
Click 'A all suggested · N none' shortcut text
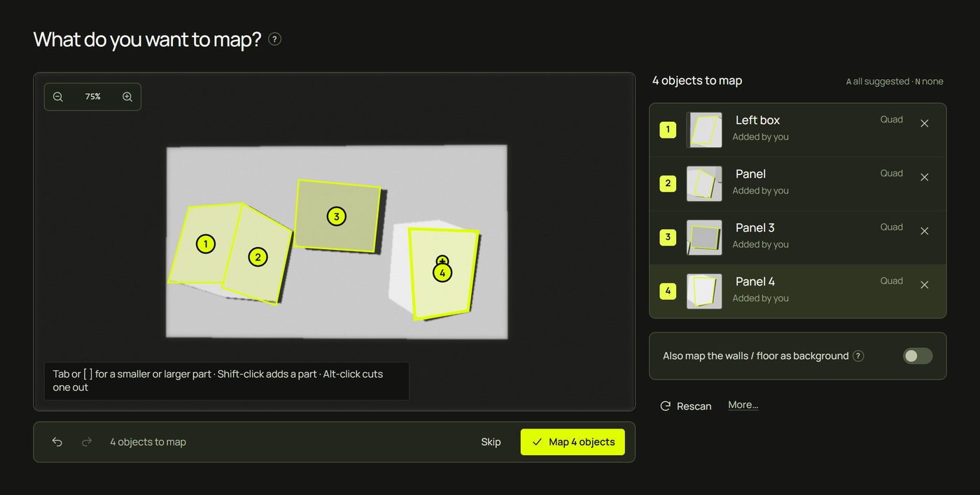(x=895, y=81)
